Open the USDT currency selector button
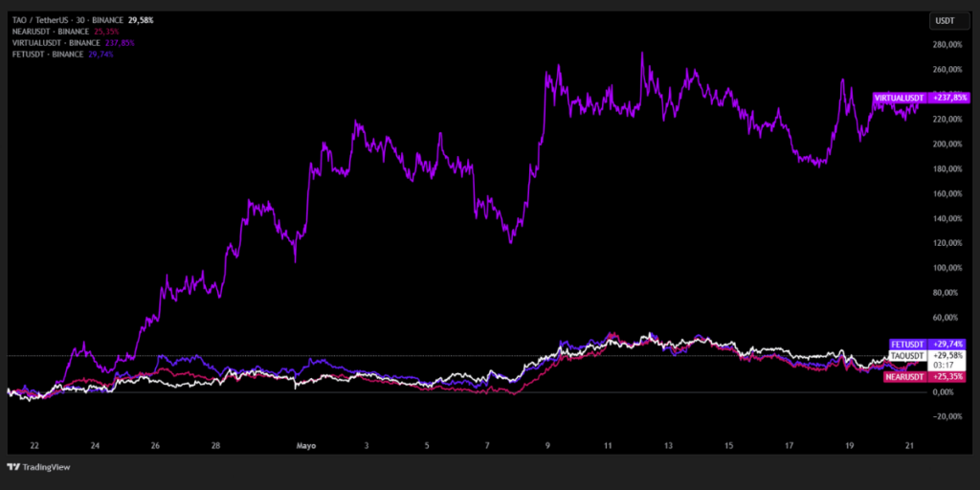The image size is (980, 490). (x=949, y=21)
